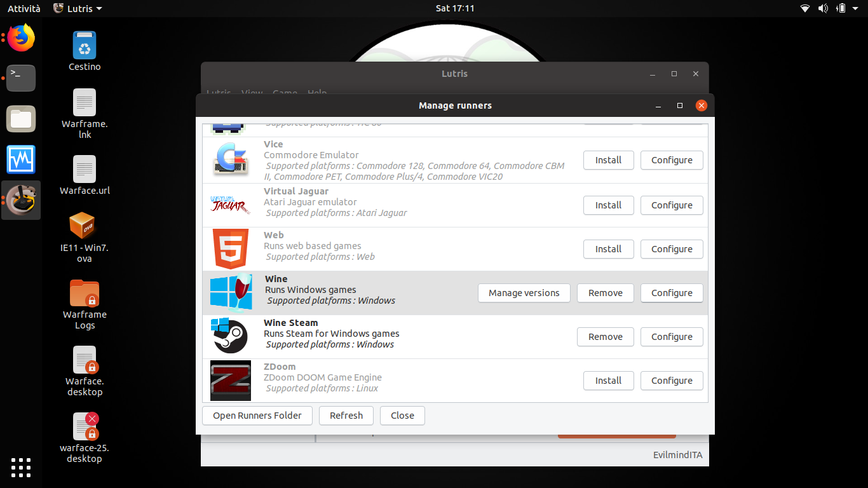Configure the Virtual Jaguar runner

[672, 205]
